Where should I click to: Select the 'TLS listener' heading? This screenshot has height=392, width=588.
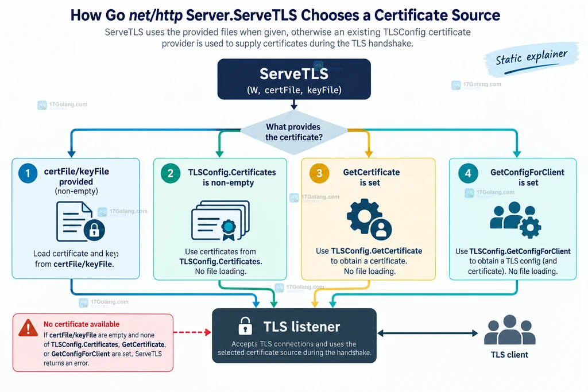point(302,327)
